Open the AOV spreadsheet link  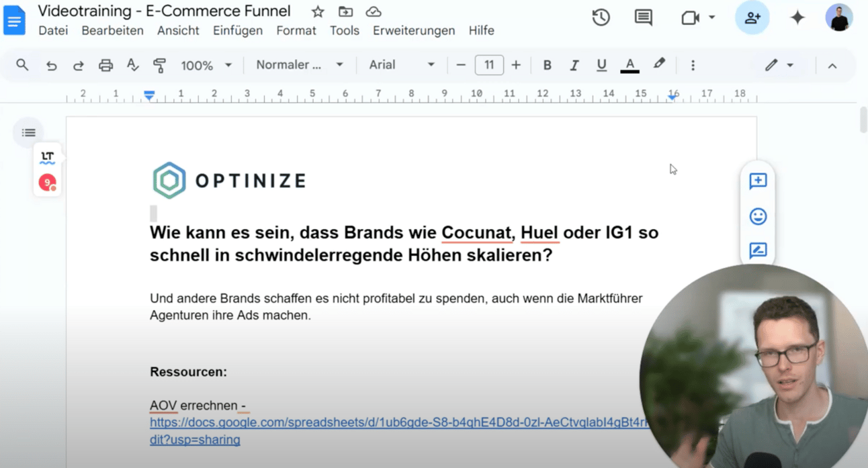click(400, 431)
